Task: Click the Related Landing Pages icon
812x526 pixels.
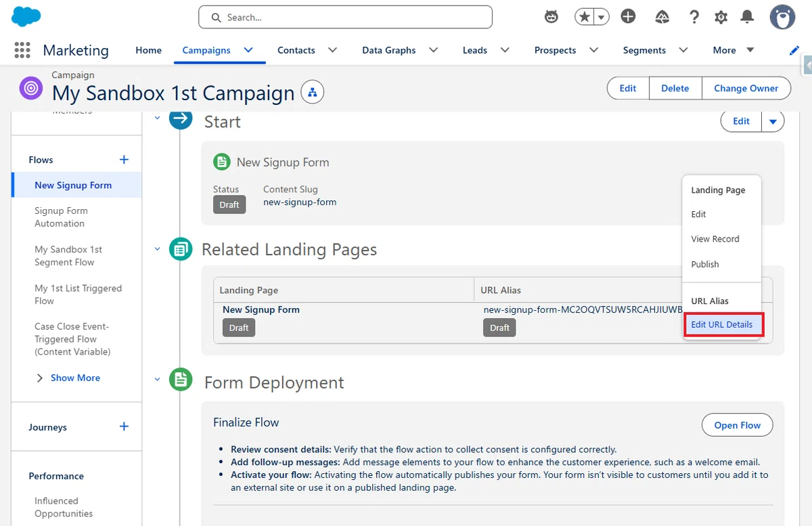Action: pyautogui.click(x=181, y=249)
